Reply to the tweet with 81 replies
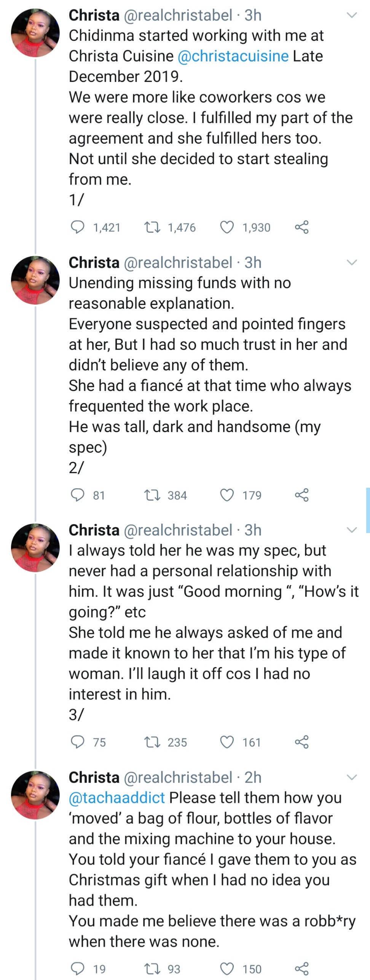 (x=78, y=495)
